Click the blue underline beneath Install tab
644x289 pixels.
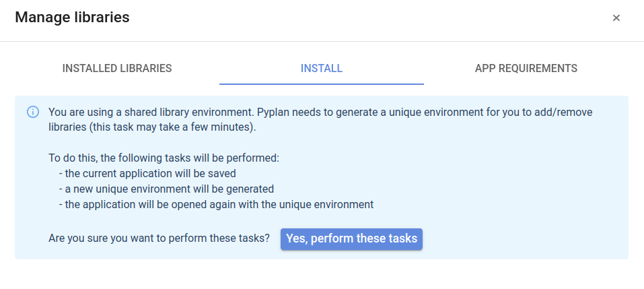[x=322, y=84]
